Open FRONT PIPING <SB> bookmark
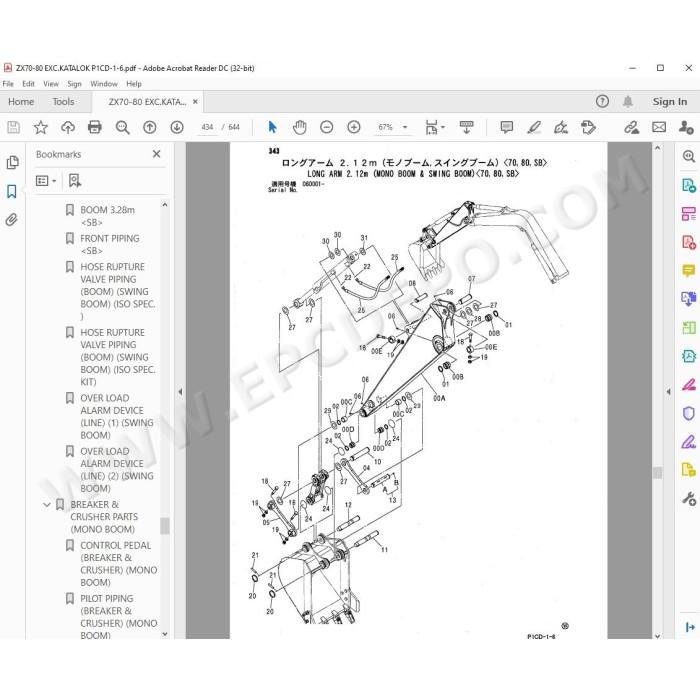 (109, 245)
